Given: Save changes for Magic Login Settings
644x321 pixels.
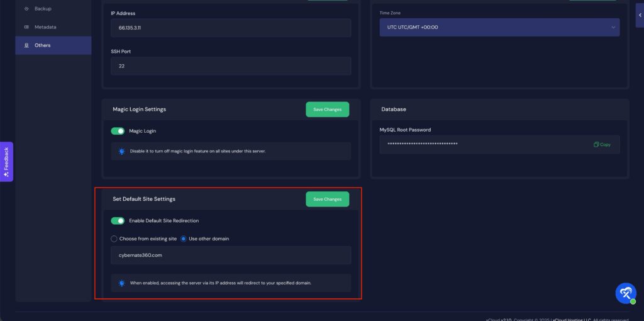Looking at the screenshot, I should tap(327, 110).
